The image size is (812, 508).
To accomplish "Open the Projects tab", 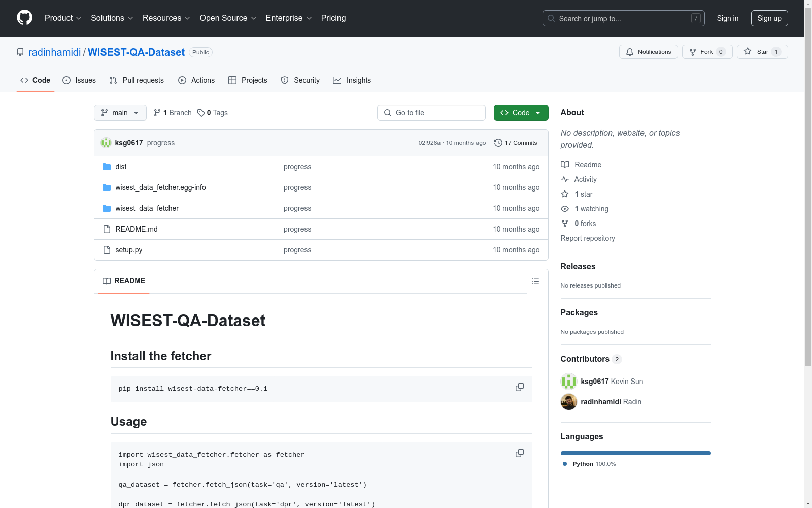I will pos(248,80).
